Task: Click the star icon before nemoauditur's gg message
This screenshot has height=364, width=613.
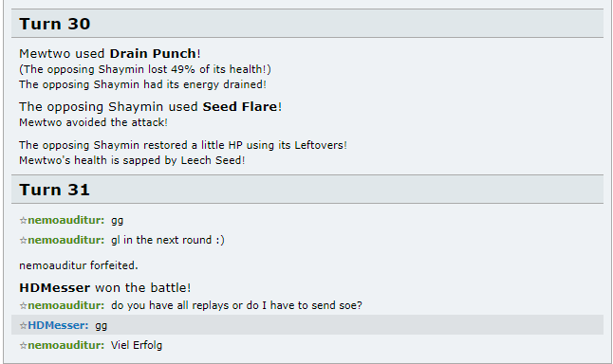Action: (x=23, y=221)
